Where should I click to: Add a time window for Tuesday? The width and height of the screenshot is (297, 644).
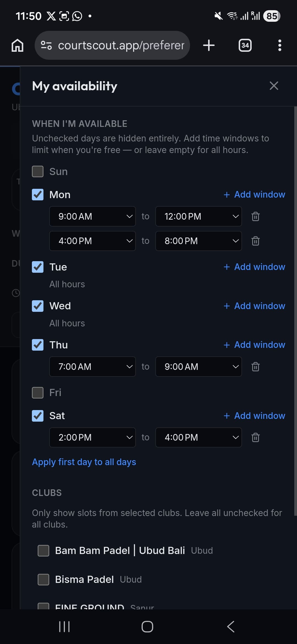coord(254,267)
